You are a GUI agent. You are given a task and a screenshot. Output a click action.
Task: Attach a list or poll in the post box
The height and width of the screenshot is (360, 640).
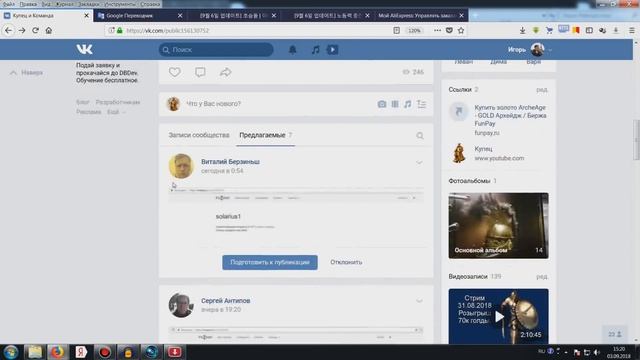422,104
